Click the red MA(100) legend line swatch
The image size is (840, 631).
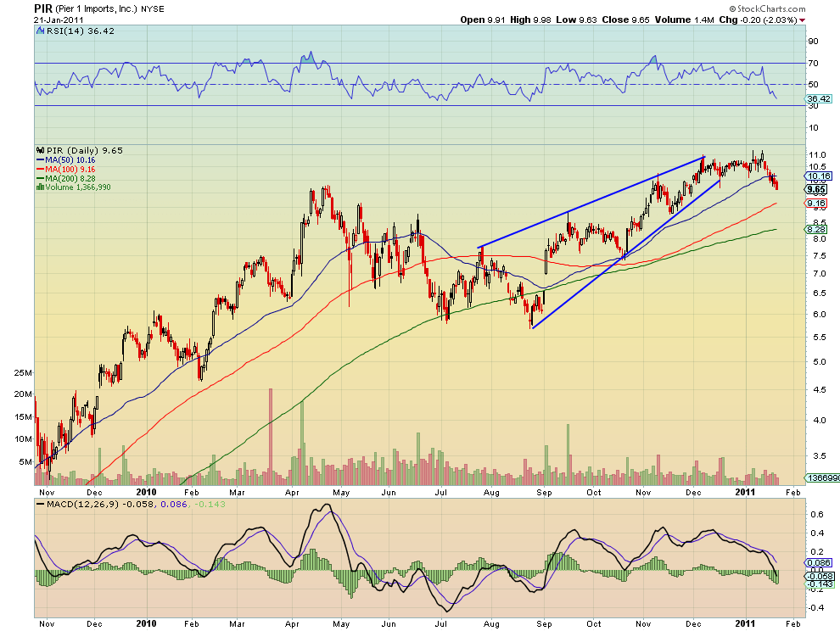(x=40, y=170)
